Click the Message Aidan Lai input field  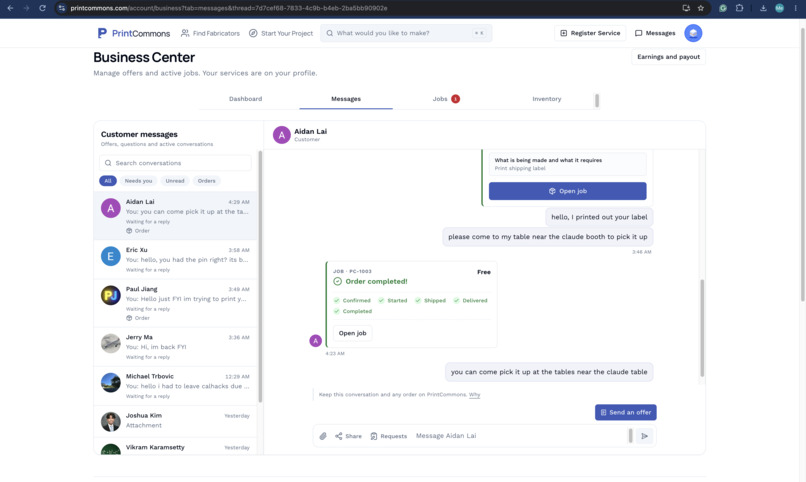tap(519, 436)
